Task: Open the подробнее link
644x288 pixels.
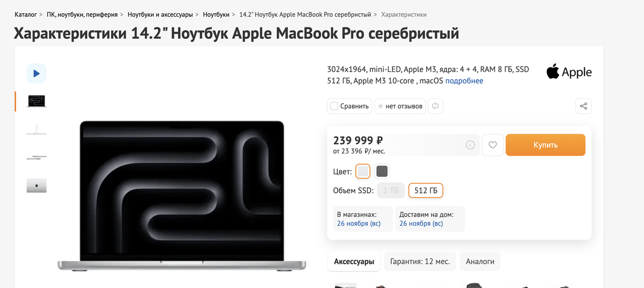Action: coord(464,81)
